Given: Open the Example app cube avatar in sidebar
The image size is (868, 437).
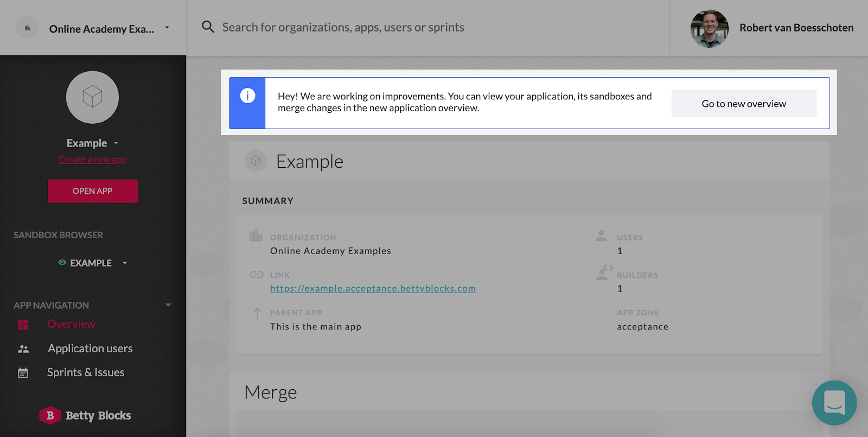Looking at the screenshot, I should (92, 97).
